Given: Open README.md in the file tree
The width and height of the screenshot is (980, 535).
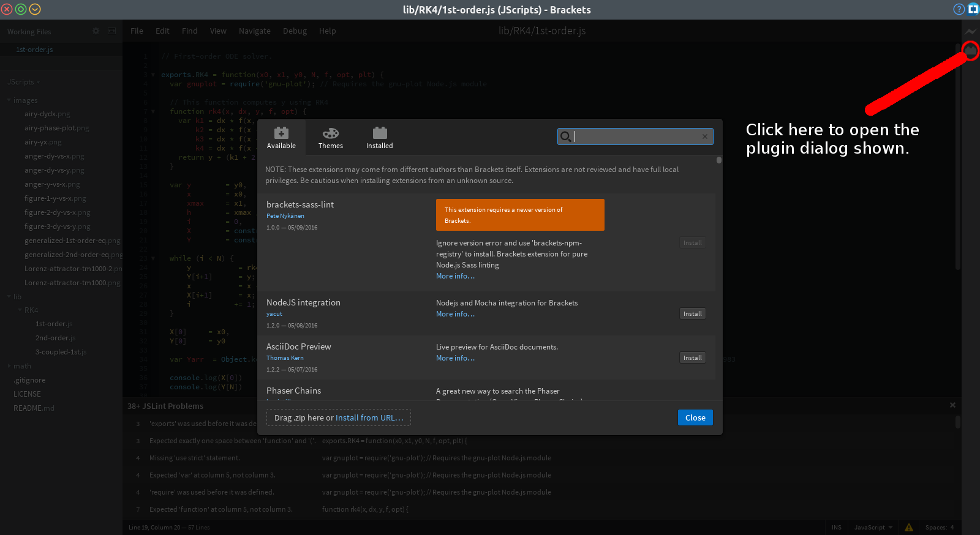Looking at the screenshot, I should point(34,408).
